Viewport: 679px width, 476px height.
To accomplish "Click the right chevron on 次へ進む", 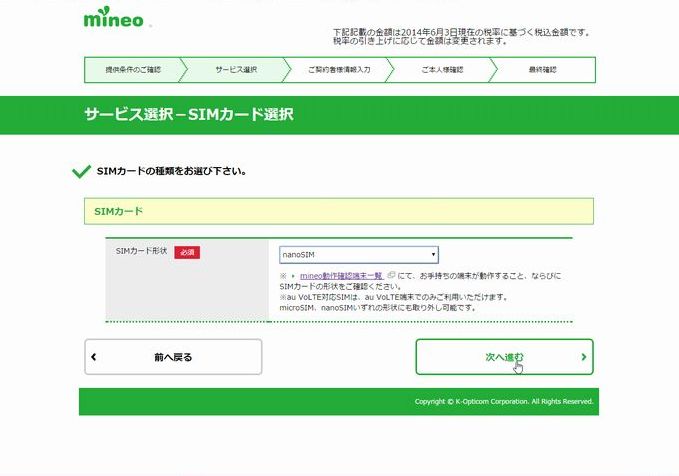I will coord(583,357).
